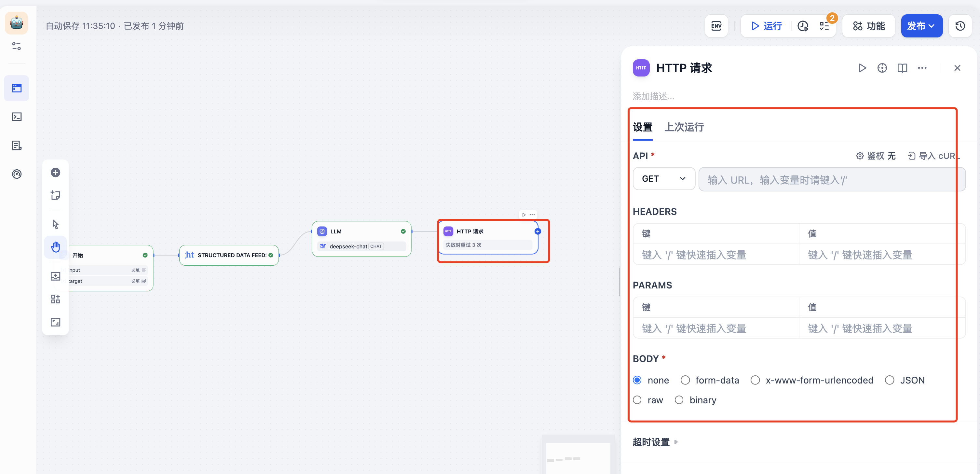Screen dimensions: 980x474
Task: Select the add note icon
Action: [x=56, y=195]
